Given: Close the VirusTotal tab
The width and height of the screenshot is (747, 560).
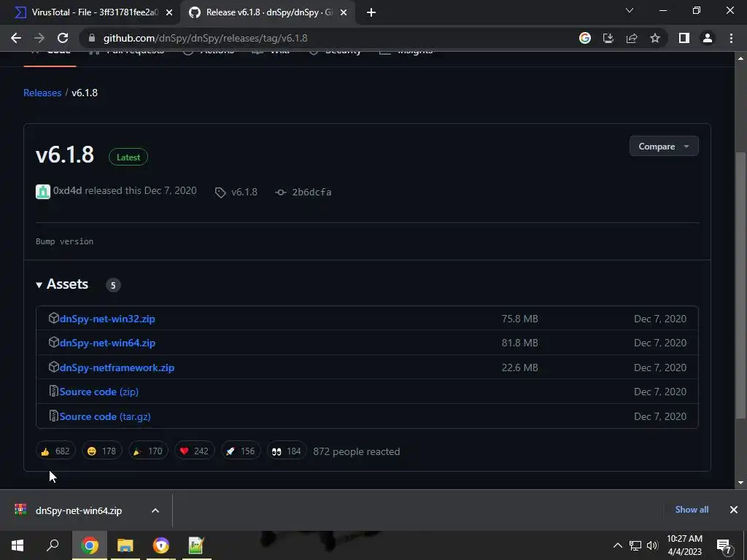Looking at the screenshot, I should 169,13.
